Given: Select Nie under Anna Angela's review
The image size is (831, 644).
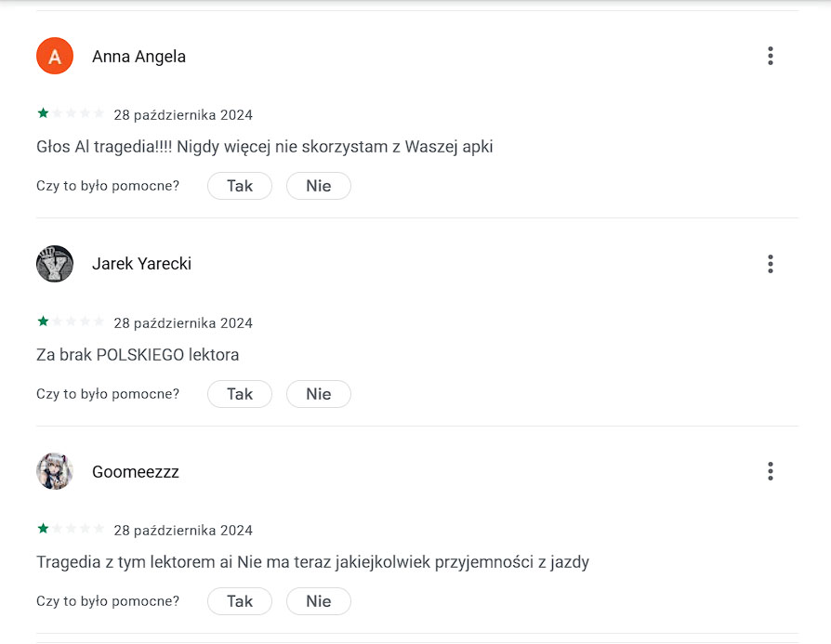Looking at the screenshot, I should 319,186.
